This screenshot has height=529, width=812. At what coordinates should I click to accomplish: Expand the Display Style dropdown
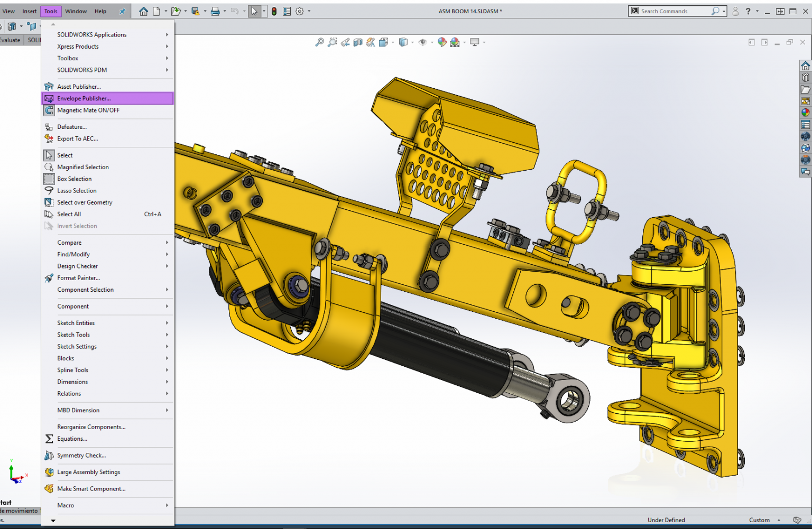[x=412, y=42]
